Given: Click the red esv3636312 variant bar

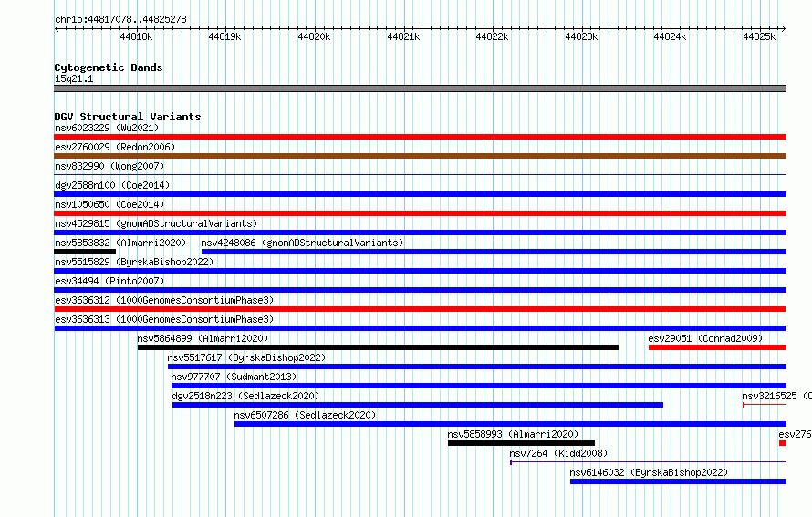Looking at the screenshot, I should tap(420, 309).
